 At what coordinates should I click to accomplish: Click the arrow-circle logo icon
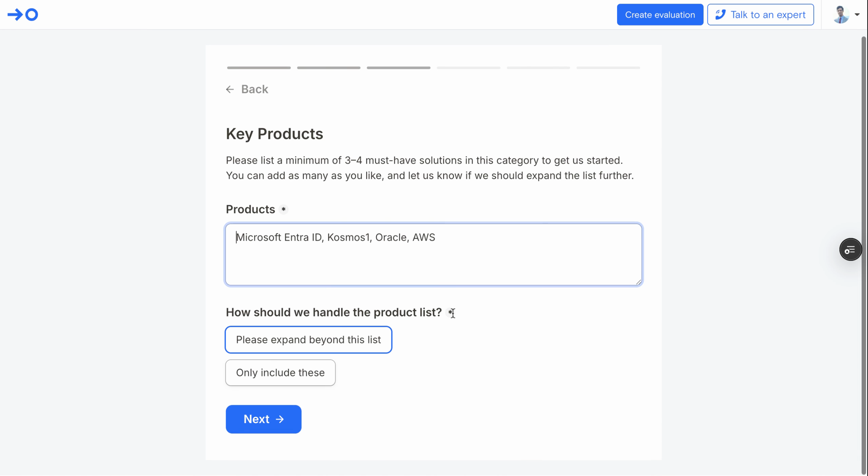coord(23,15)
